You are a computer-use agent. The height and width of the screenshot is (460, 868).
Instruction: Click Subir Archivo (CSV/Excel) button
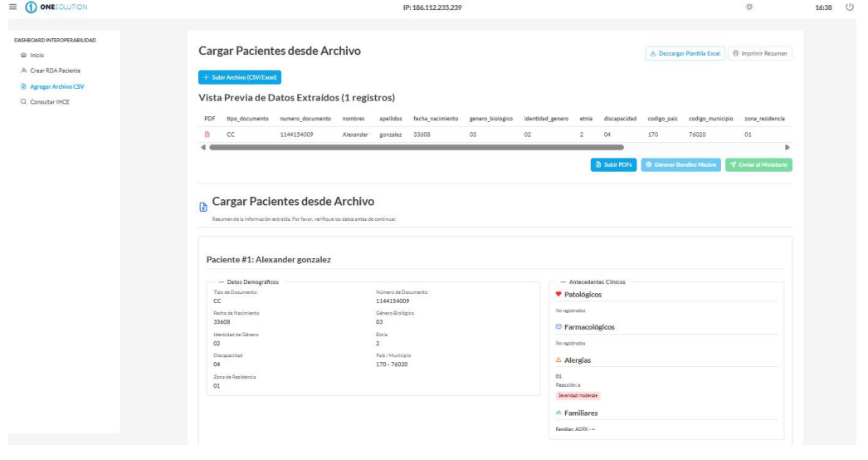coord(240,77)
